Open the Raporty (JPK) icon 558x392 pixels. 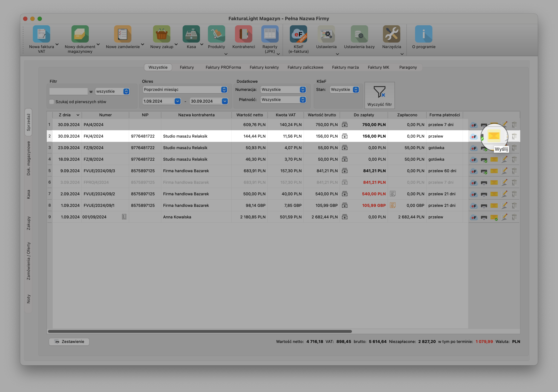pyautogui.click(x=270, y=34)
